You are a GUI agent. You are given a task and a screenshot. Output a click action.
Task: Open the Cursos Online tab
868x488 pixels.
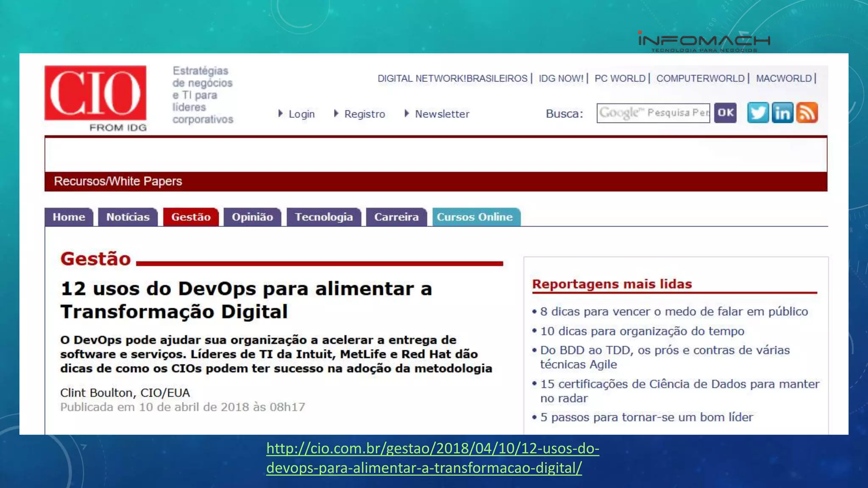(476, 217)
